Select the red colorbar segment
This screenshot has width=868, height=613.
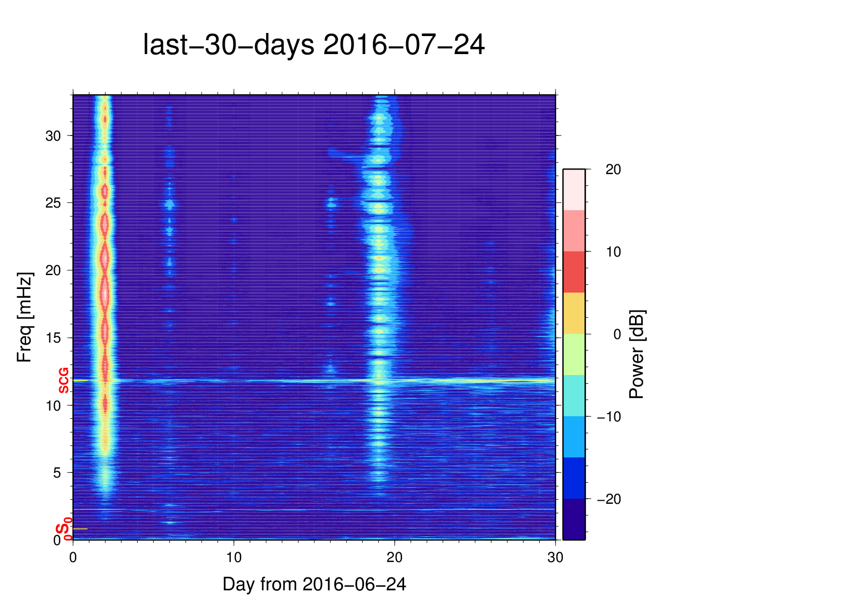574,272
